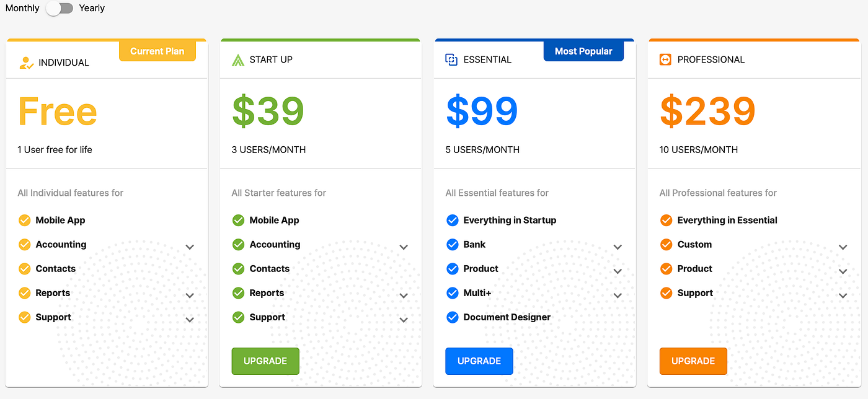
Task: Select the INDIVIDUAL plan title
Action: click(64, 63)
